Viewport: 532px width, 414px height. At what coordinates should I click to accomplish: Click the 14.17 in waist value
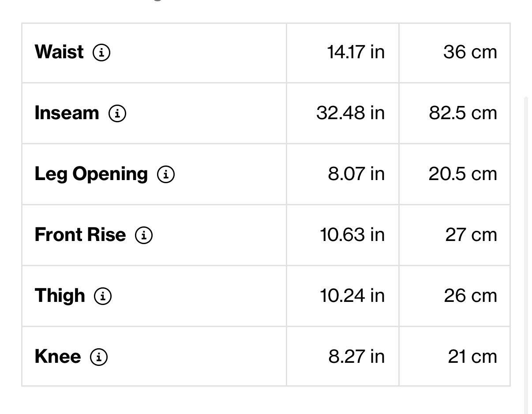356,52
